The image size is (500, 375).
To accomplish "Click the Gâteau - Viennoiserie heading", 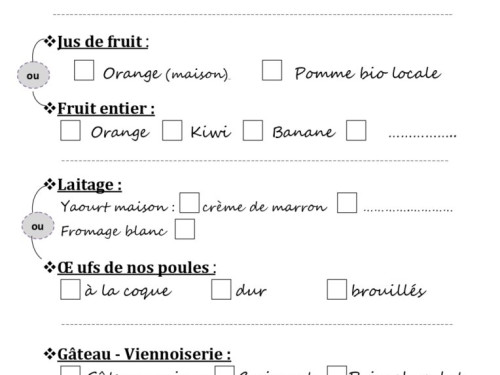I will [144, 354].
